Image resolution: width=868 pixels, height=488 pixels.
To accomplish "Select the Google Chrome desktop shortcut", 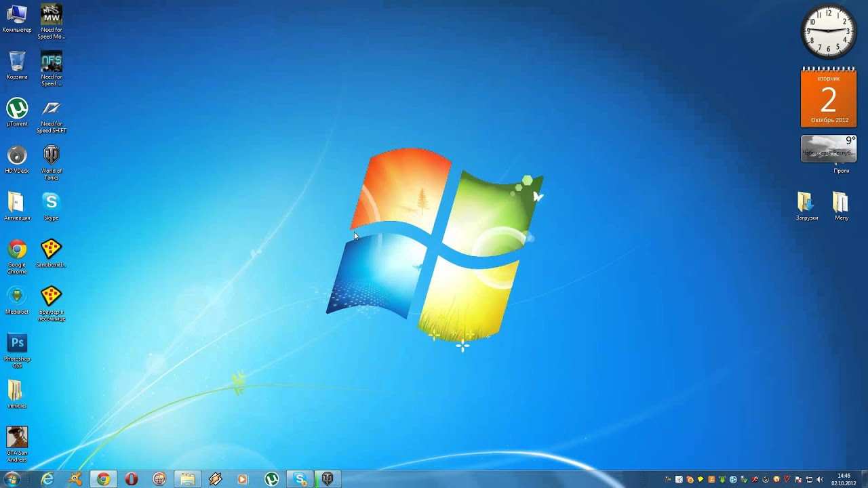I will [x=17, y=256].
